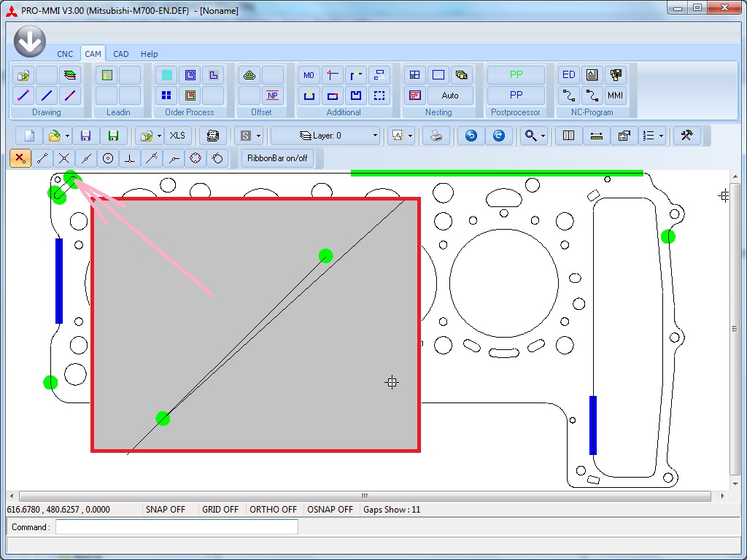Click the printer icon in toolbar
The image size is (747, 560).
[x=436, y=136]
